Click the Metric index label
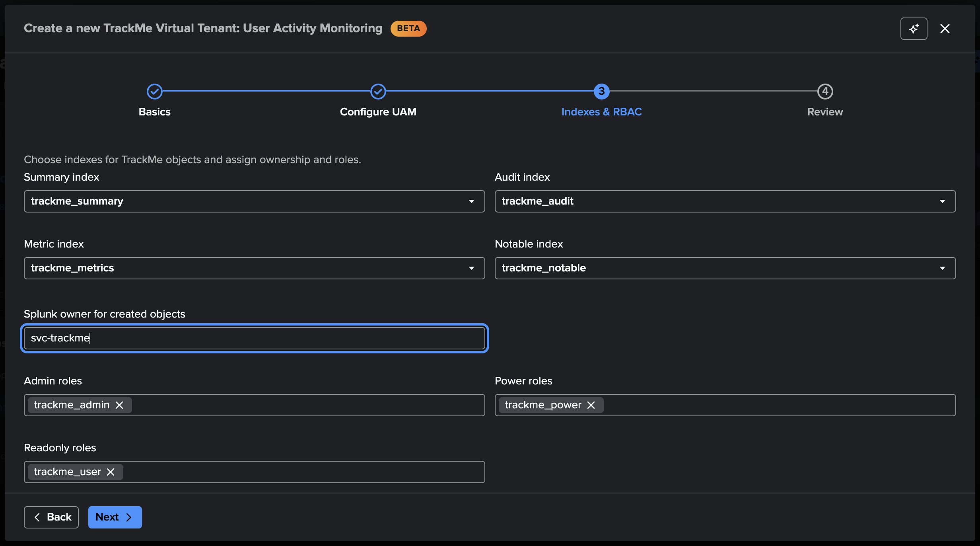This screenshot has width=980, height=546. 54,244
